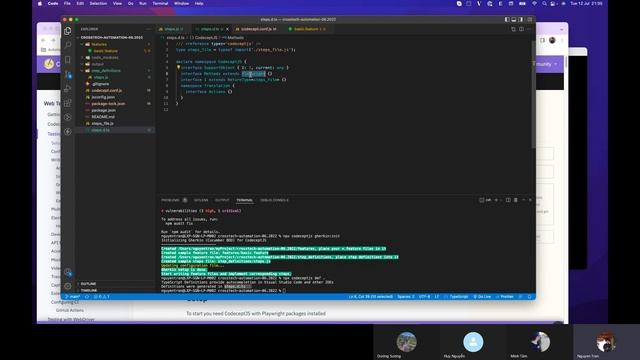Collapse the step_definitions folder

click(x=82, y=71)
